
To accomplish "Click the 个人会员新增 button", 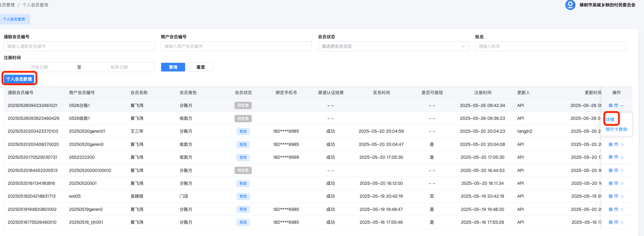I will [x=19, y=79].
